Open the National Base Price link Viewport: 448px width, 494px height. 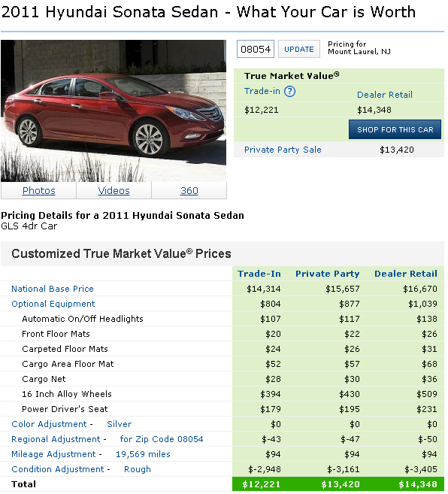53,289
